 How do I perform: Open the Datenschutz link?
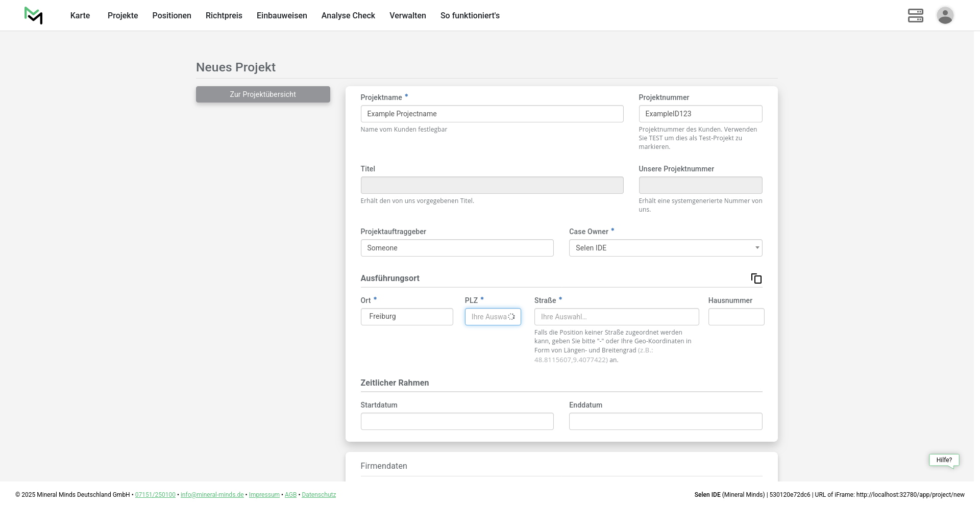coord(318,495)
